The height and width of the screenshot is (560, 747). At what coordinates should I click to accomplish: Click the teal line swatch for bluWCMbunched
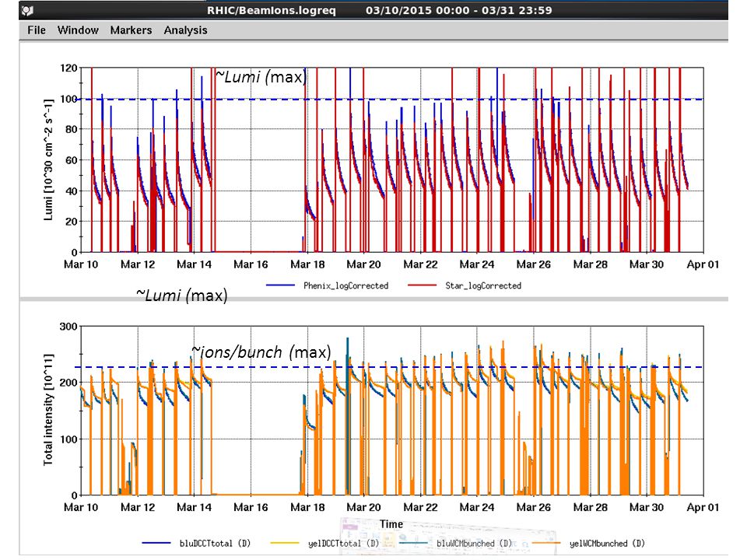(413, 543)
